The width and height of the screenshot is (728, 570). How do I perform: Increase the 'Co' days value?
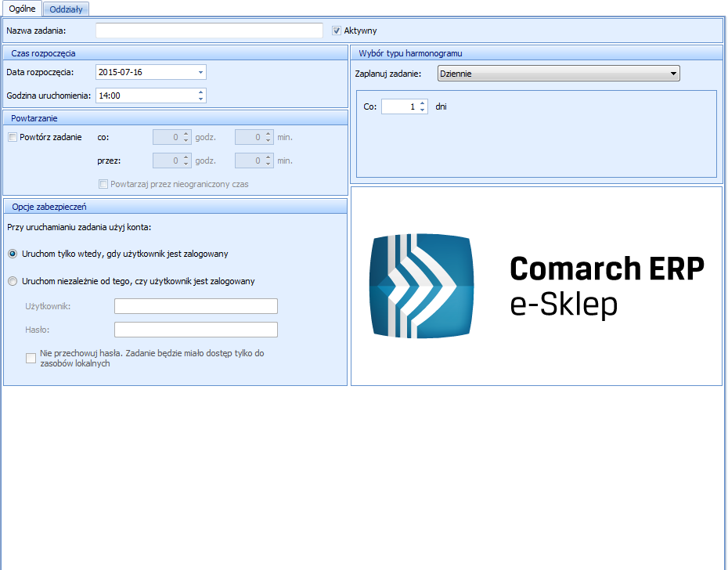422,103
